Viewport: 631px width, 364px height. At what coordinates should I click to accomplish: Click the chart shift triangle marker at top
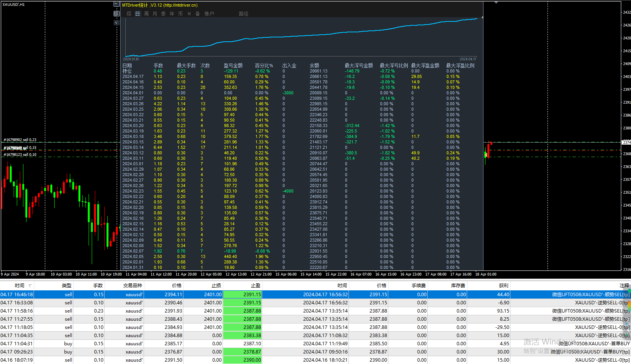(x=496, y=2)
